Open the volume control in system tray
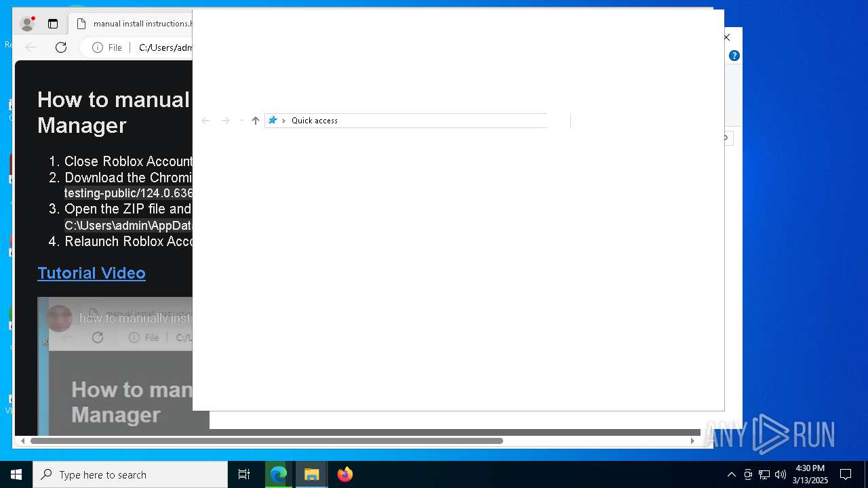This screenshot has width=868, height=488. coord(781,474)
